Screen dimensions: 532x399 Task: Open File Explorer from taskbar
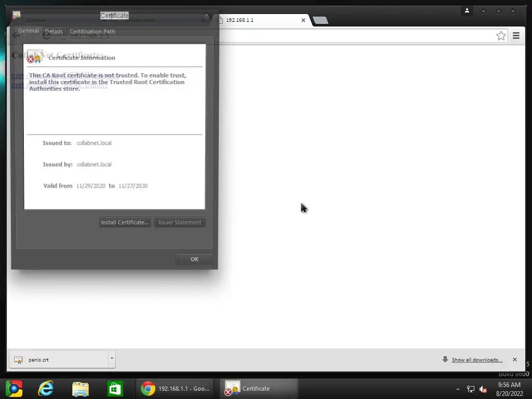[x=81, y=389]
